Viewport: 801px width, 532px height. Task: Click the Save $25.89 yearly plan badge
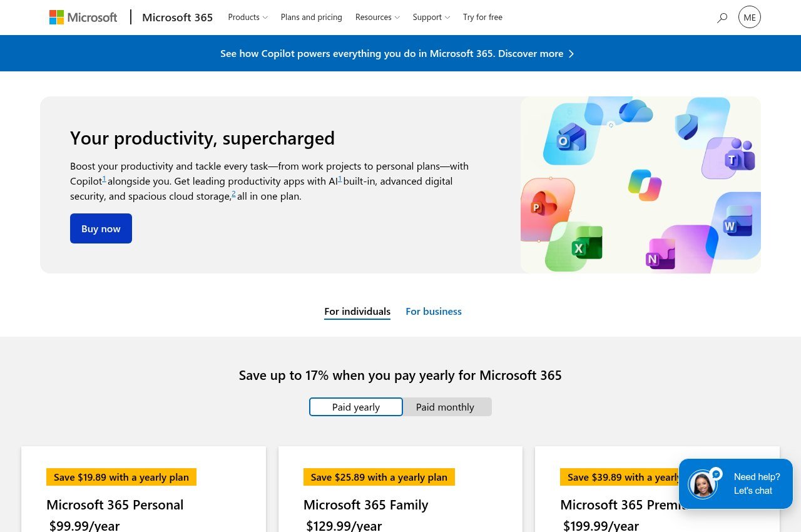pos(379,477)
